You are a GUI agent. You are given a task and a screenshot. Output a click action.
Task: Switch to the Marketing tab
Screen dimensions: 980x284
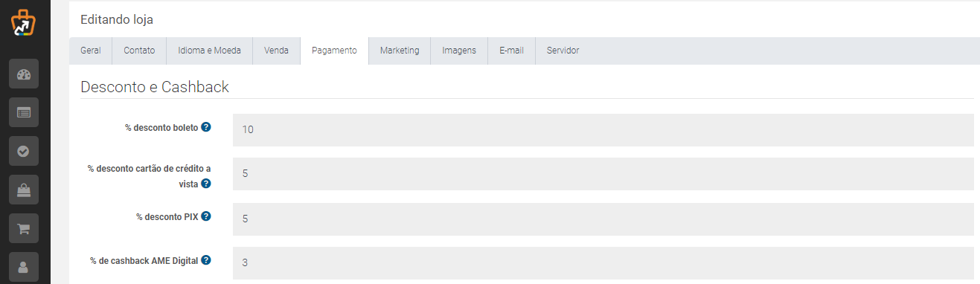pos(400,51)
